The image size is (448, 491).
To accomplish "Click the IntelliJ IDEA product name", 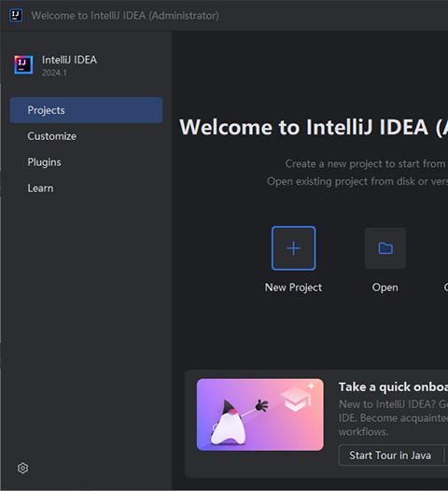I will 69,60.
